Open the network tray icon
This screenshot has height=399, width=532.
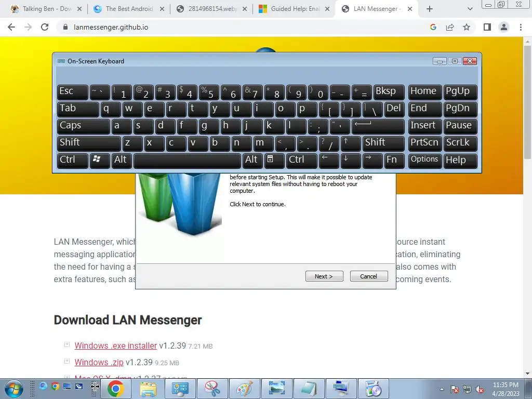467,390
